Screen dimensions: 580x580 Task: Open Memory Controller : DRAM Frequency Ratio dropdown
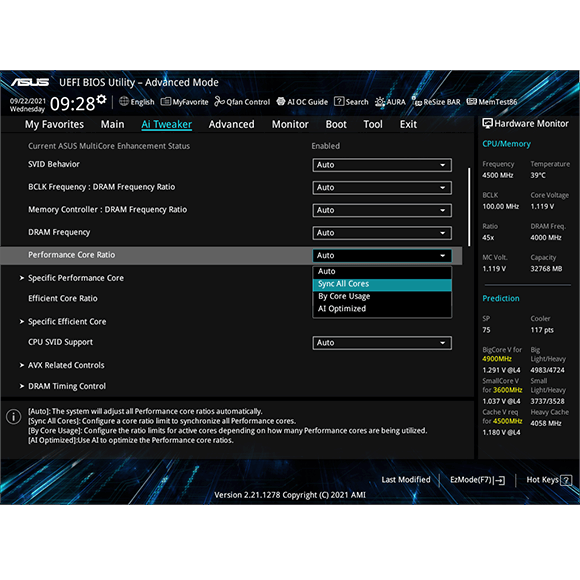click(382, 210)
